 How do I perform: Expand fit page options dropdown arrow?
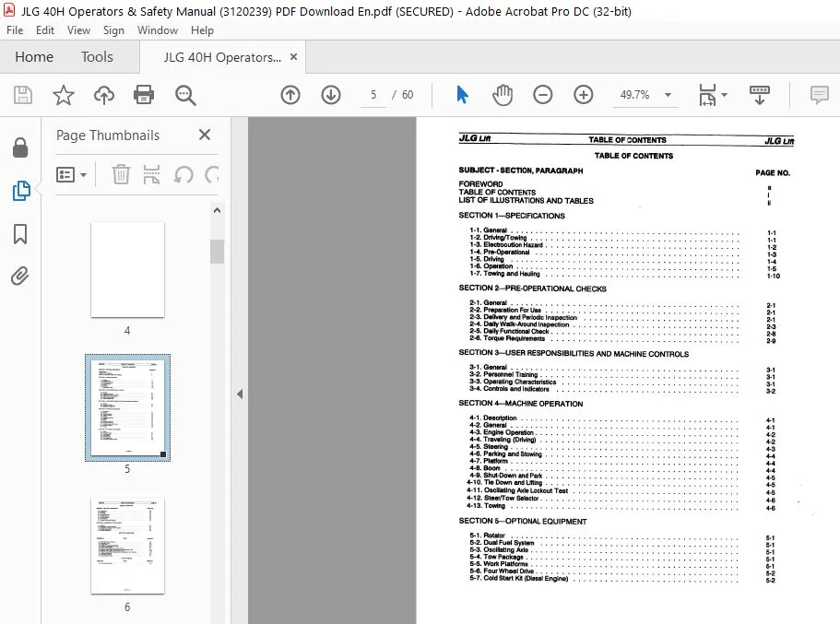tap(725, 95)
